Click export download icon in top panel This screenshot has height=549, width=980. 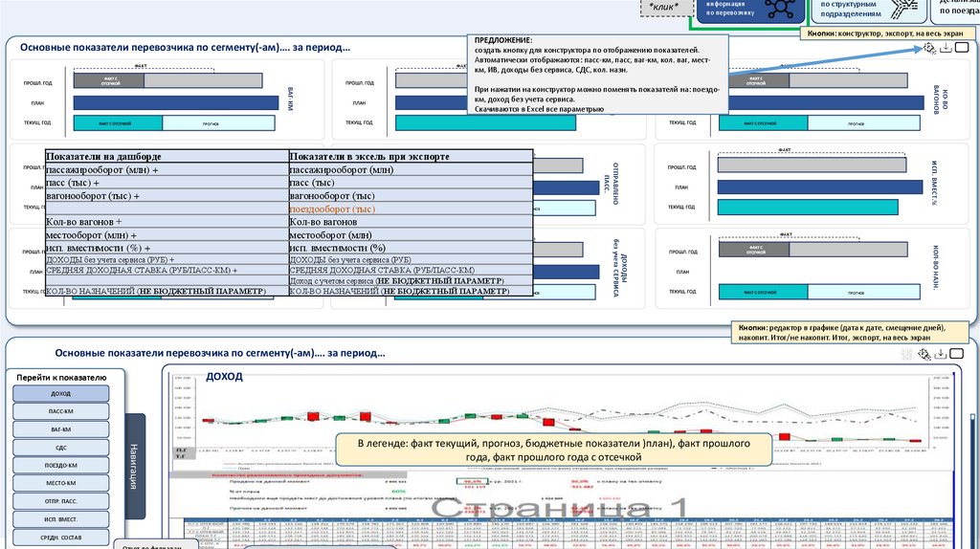click(x=946, y=48)
